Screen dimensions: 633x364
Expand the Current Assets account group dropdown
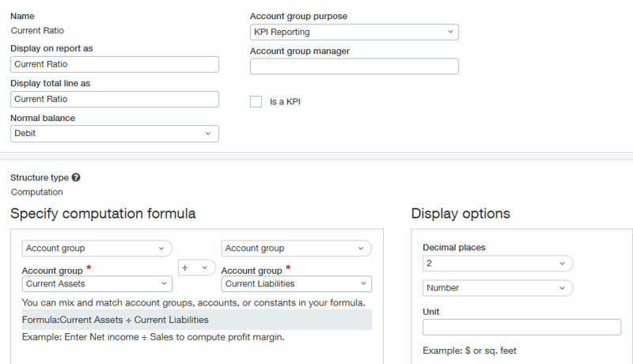[x=97, y=284]
